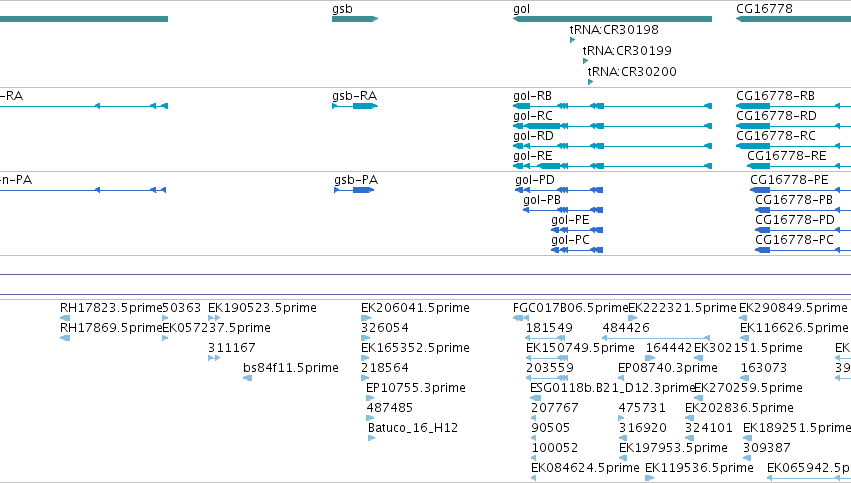The width and height of the screenshot is (851, 483).
Task: Click EST label EK202836.5prime
Action: click(x=739, y=409)
